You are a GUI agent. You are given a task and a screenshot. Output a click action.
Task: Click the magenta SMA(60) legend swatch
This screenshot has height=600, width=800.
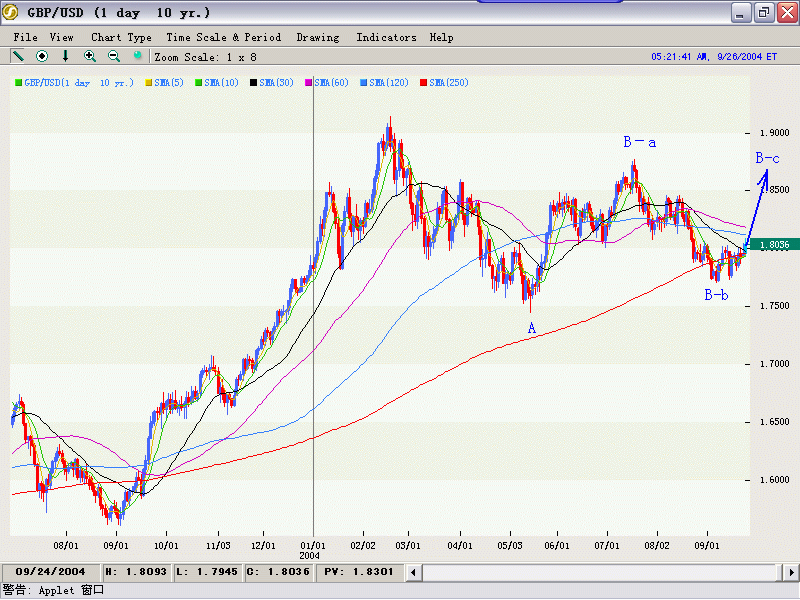click(309, 83)
